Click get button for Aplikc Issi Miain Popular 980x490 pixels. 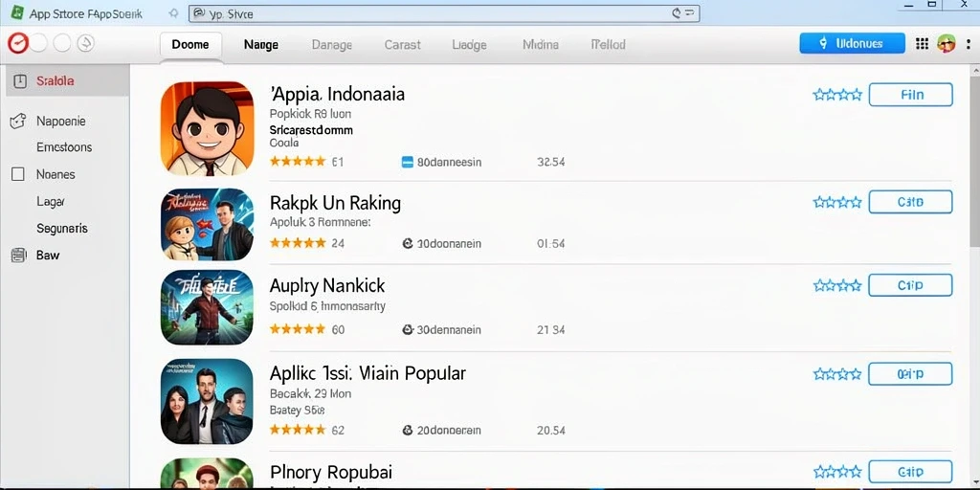click(911, 374)
